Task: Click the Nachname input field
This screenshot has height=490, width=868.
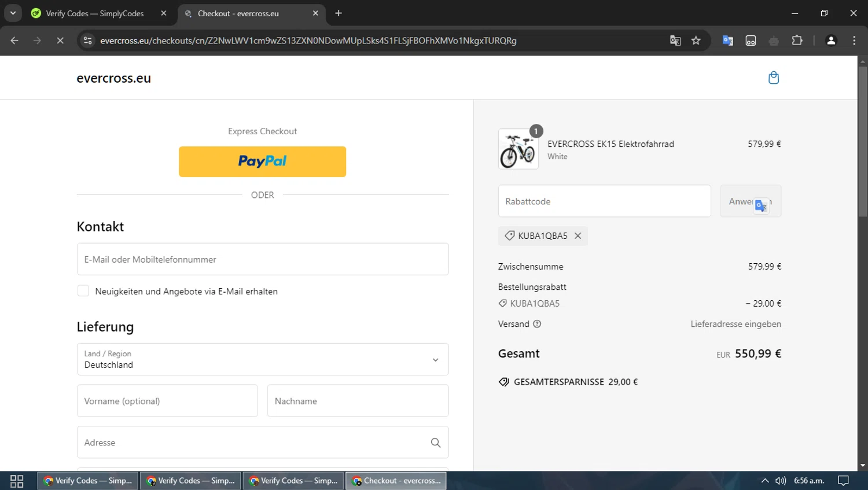Action: pyautogui.click(x=358, y=401)
